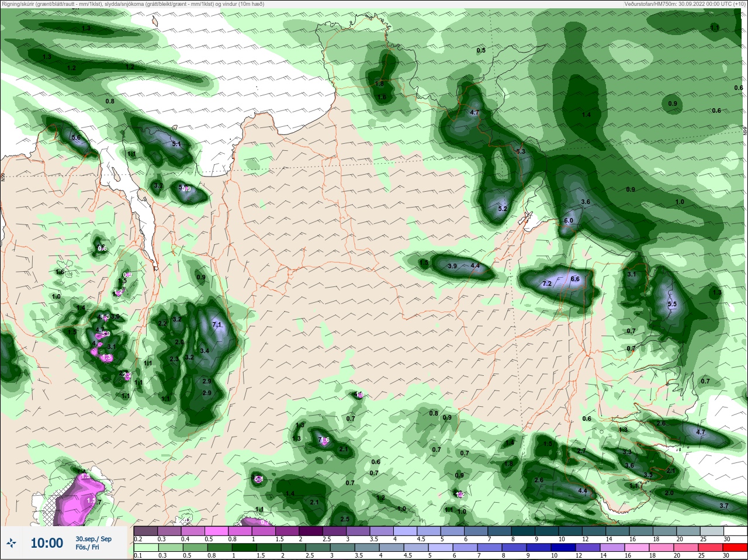Viewport: 748px width, 560px height.
Task: Click the 3.4 precipitation value on map
Action: [x=205, y=351]
